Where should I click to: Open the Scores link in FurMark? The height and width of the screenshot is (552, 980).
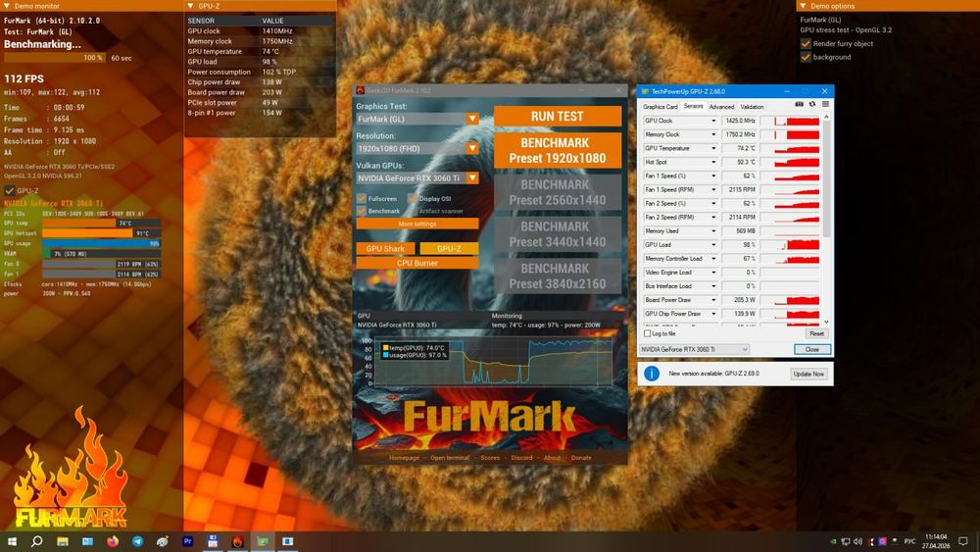(490, 458)
